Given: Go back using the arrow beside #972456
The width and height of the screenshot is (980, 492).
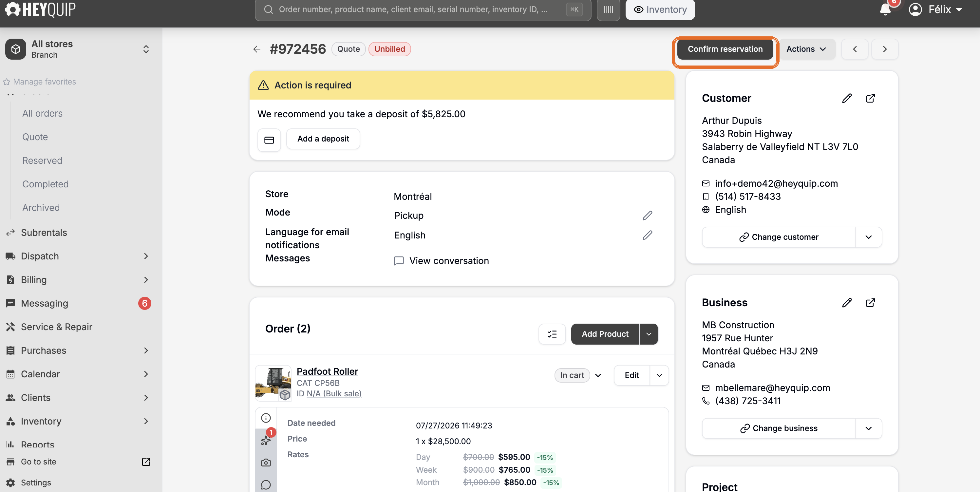Looking at the screenshot, I should pos(257,49).
